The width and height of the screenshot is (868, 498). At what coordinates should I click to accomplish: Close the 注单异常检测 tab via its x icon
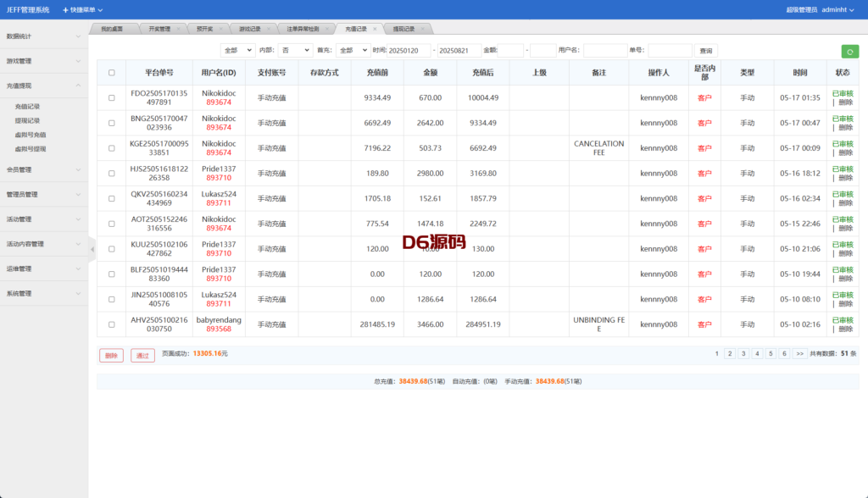[328, 29]
